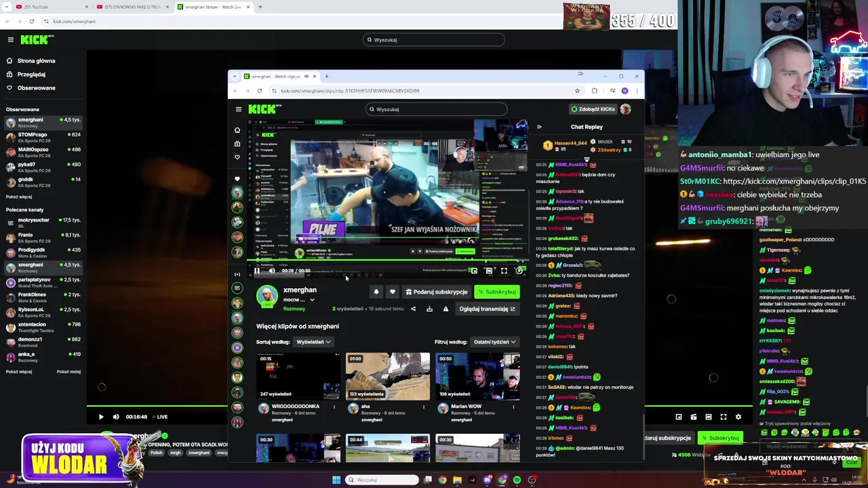Expand clip title chevron under xmerghani

(x=312, y=300)
